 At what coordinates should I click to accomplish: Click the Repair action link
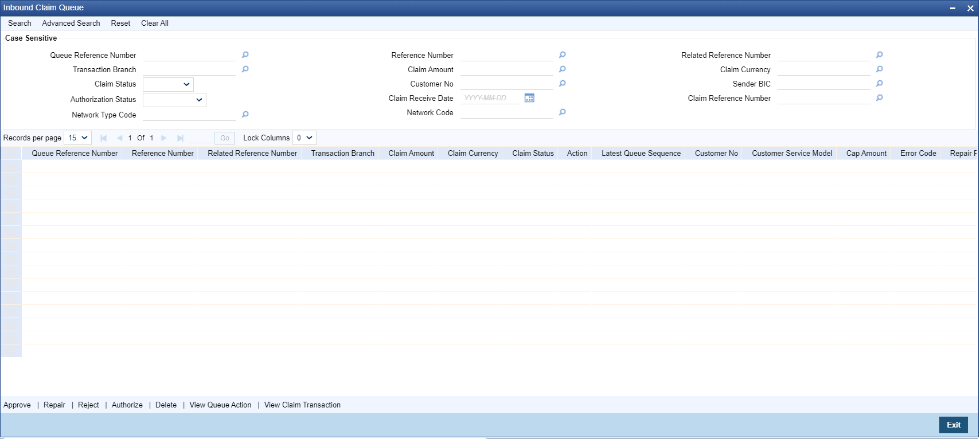[54, 405]
